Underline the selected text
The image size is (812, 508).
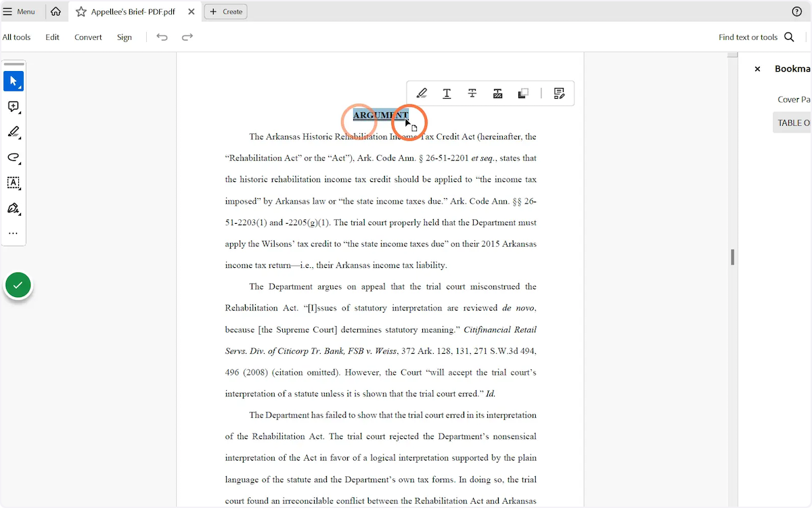click(x=447, y=93)
